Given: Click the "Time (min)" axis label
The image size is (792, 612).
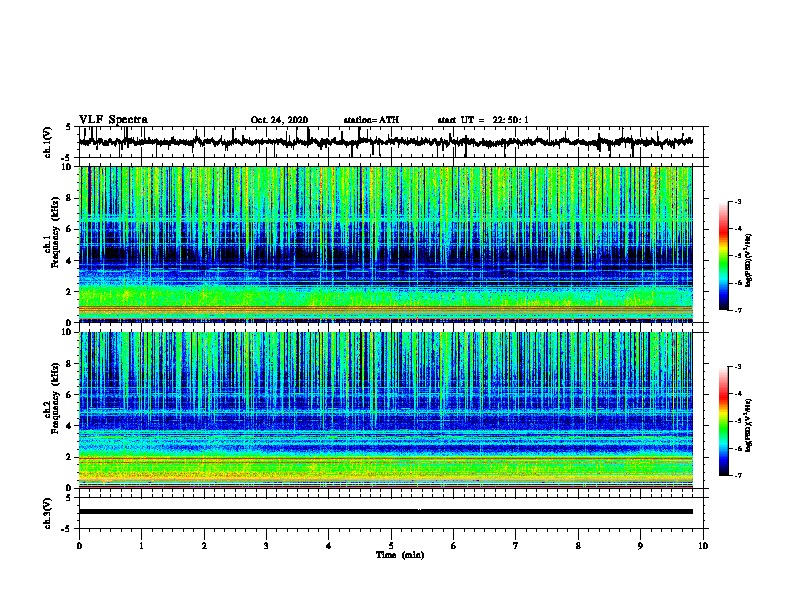Looking at the screenshot, I should (400, 555).
